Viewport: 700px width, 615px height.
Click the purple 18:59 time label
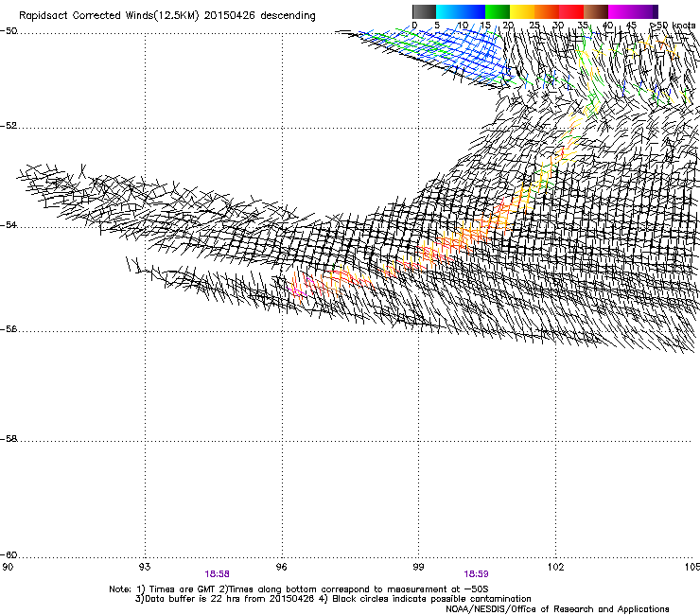[x=476, y=574]
